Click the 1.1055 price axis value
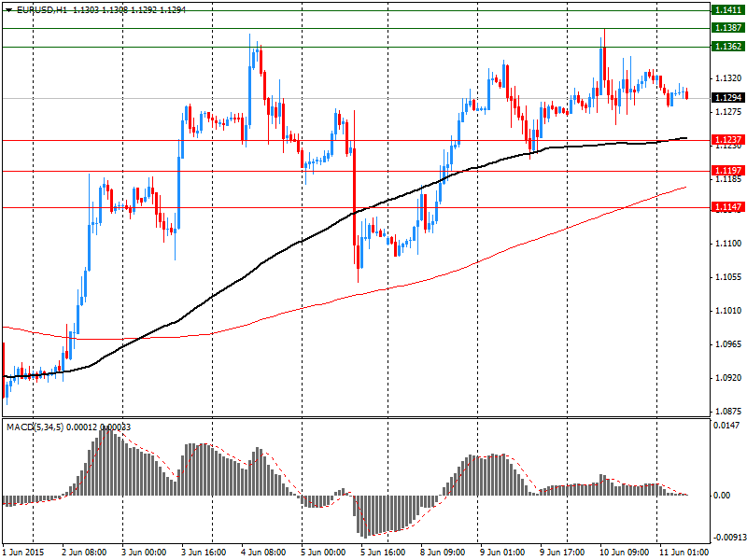Image resolution: width=747 pixels, height=560 pixels. (x=728, y=277)
